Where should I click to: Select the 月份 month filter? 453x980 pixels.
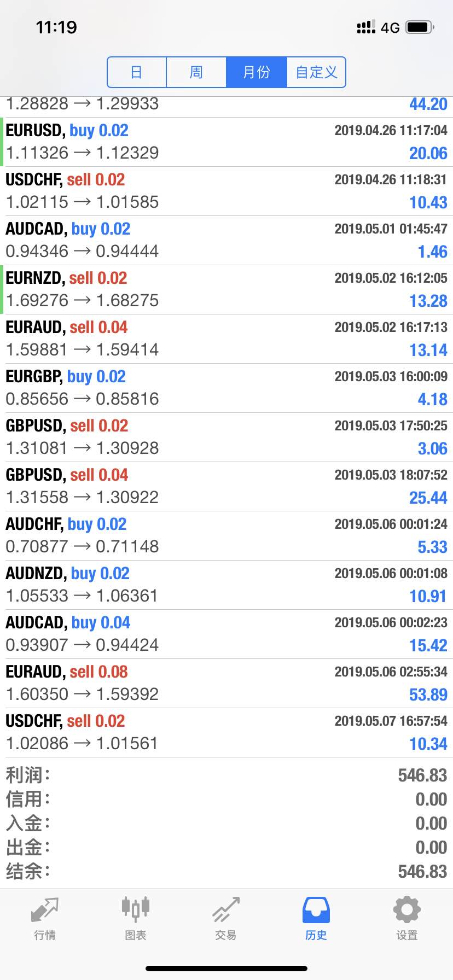256,72
